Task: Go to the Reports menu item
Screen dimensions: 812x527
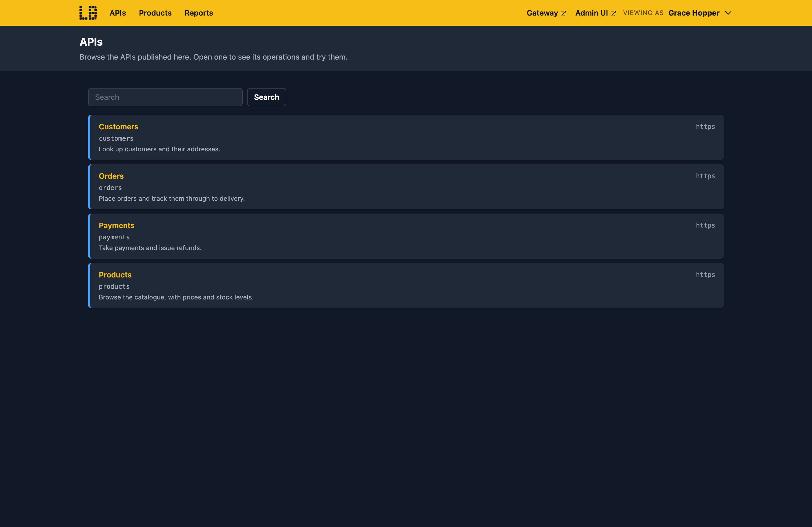Action: coord(199,13)
